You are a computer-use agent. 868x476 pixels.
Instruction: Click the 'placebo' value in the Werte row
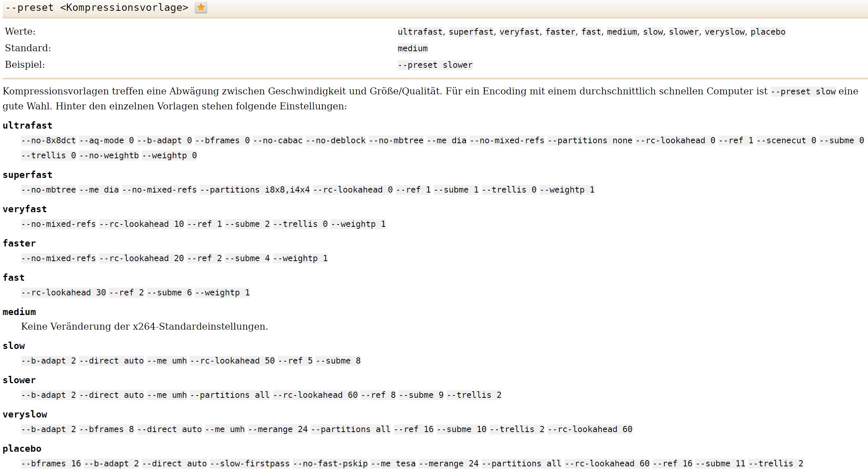point(768,32)
